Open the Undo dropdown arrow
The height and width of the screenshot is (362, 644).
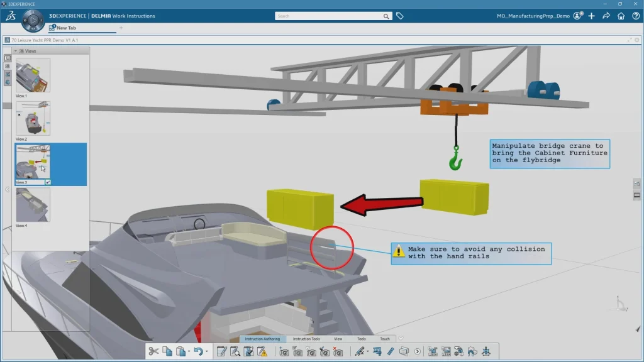click(x=207, y=352)
